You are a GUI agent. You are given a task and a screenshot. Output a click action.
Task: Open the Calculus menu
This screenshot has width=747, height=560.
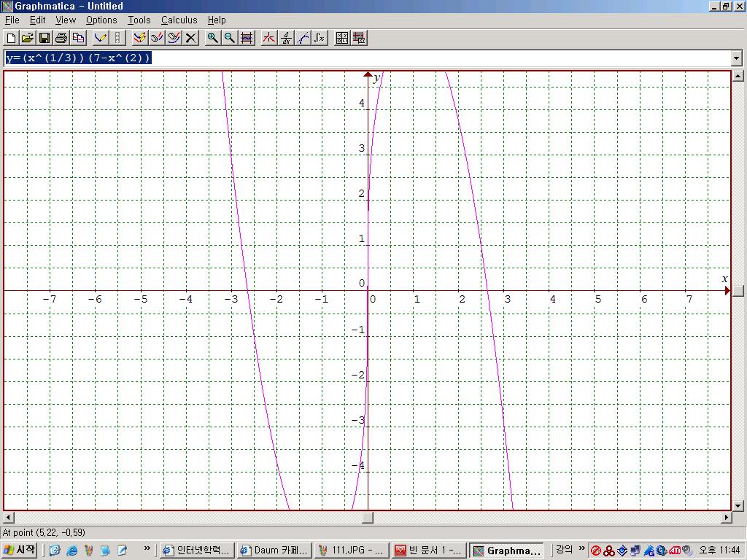point(179,20)
